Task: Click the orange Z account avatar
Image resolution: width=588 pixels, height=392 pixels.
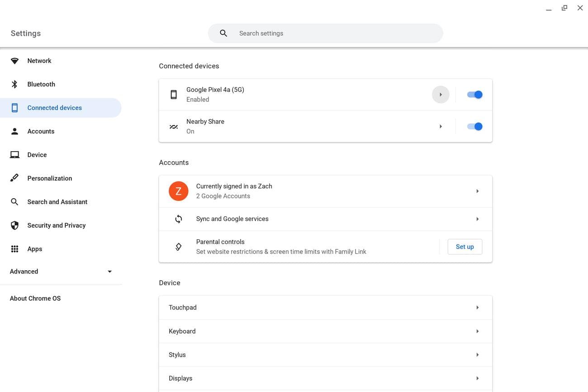Action: (178, 191)
